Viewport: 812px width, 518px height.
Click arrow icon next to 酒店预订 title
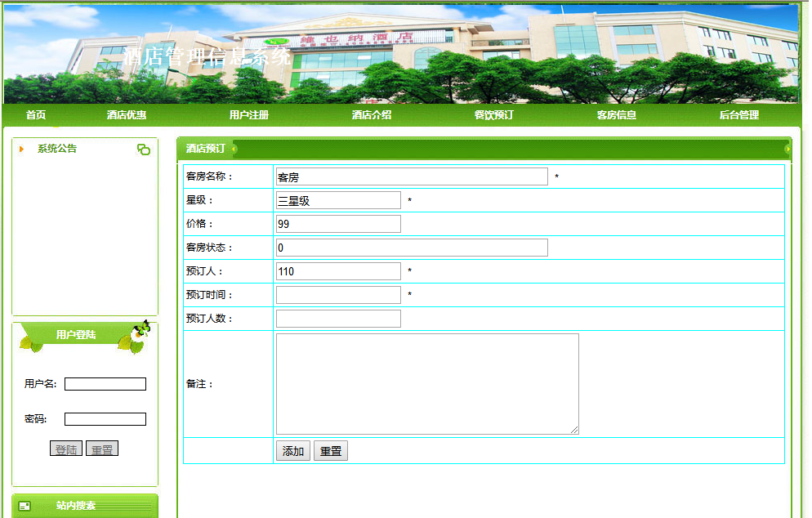(234, 150)
